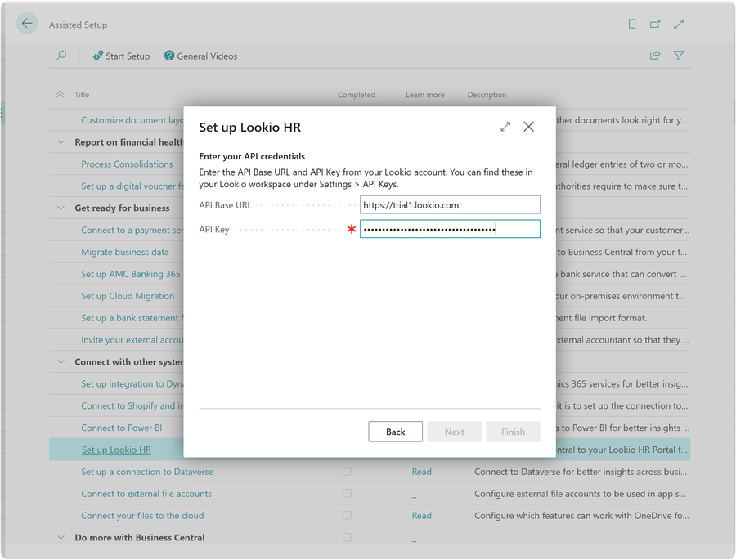Open the Read link for Connect your files
This screenshot has height=560, width=736.
pos(421,516)
